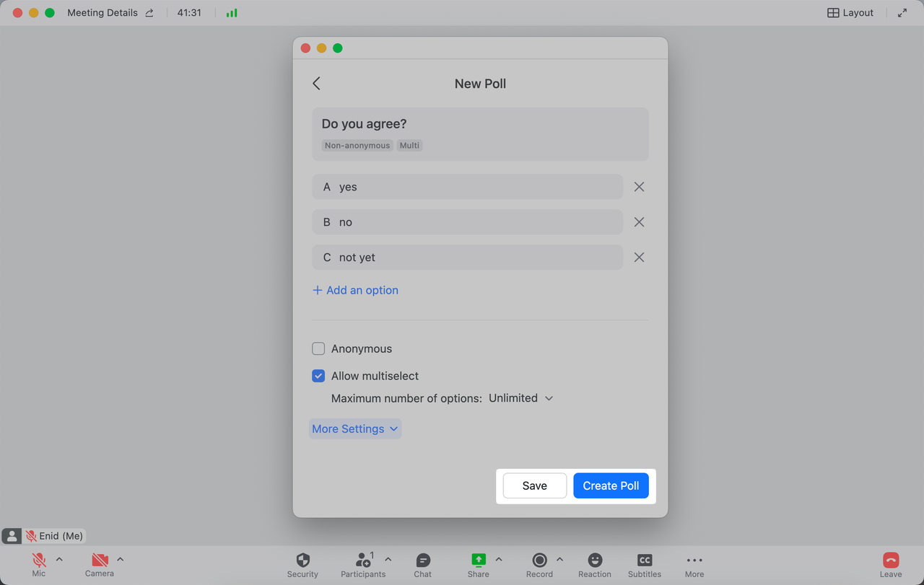Click the 'Do you agree?' question field
Screen dimensions: 924x585
480,124
